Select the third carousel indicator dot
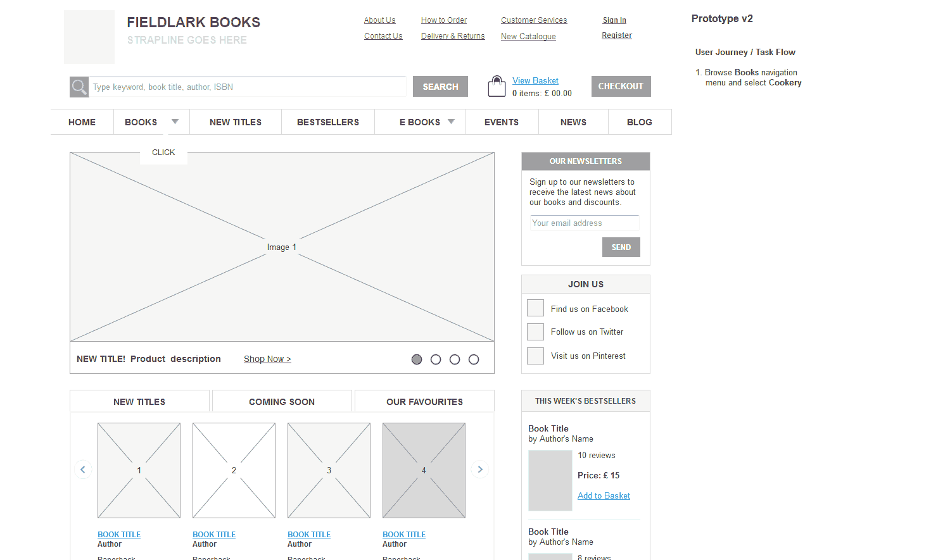The width and height of the screenshot is (931, 560). click(x=455, y=359)
